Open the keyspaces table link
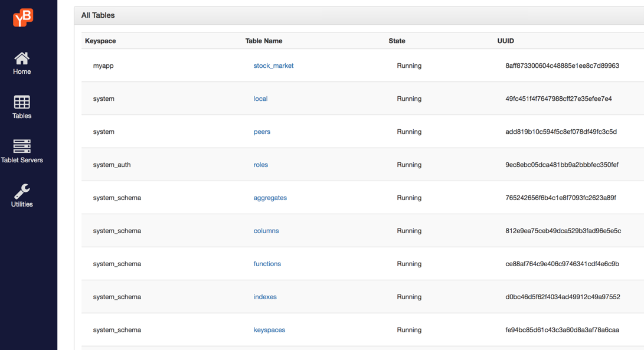 [x=269, y=331]
